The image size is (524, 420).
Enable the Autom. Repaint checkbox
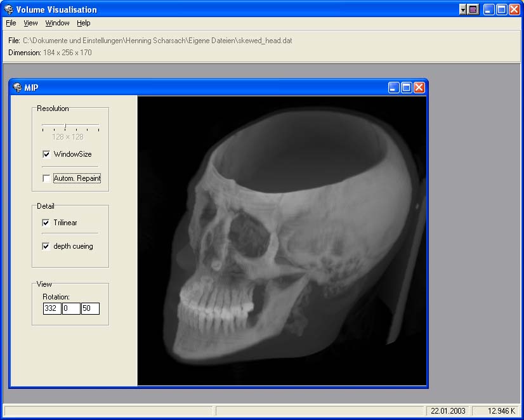(x=46, y=179)
